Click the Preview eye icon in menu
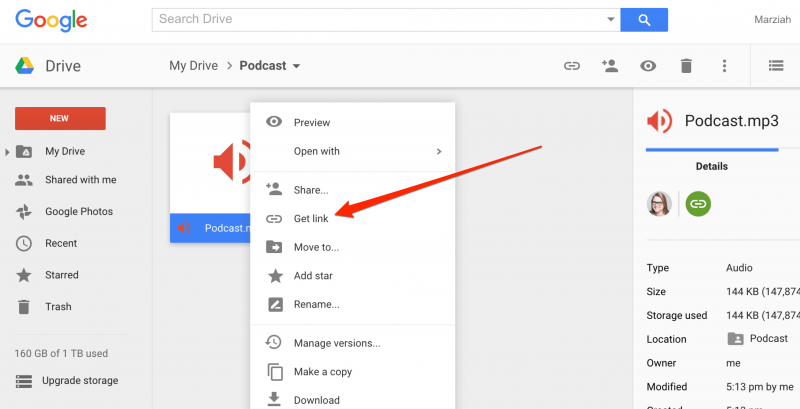 [274, 121]
